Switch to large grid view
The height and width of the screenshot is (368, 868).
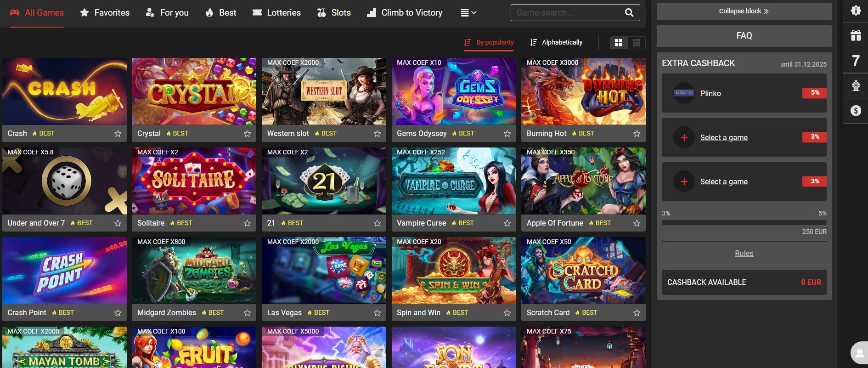(619, 43)
